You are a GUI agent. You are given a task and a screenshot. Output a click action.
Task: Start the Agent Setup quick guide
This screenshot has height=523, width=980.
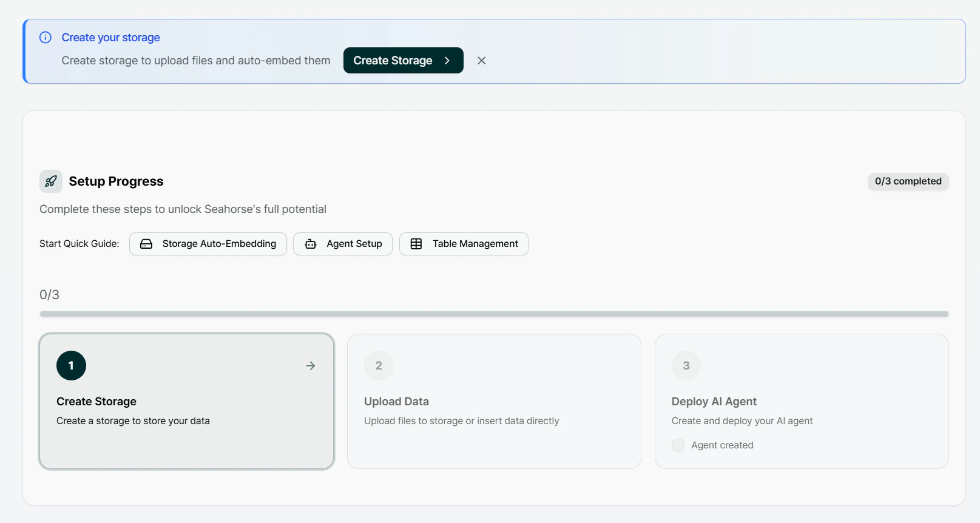coord(343,244)
